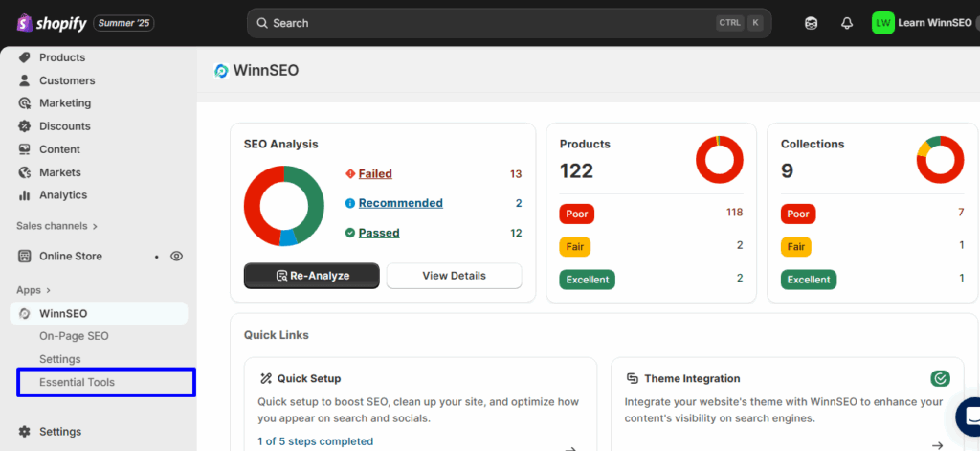Click the Shopify logo

pos(52,23)
